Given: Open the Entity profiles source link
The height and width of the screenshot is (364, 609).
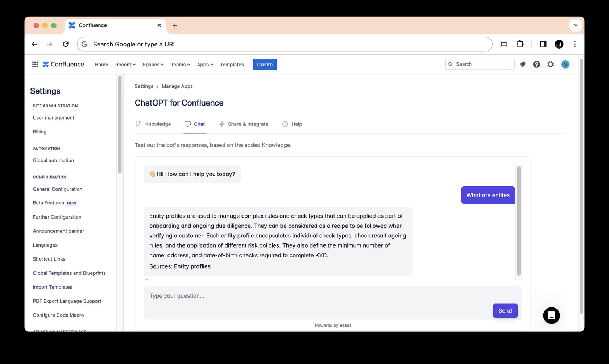Looking at the screenshot, I should pos(192,266).
